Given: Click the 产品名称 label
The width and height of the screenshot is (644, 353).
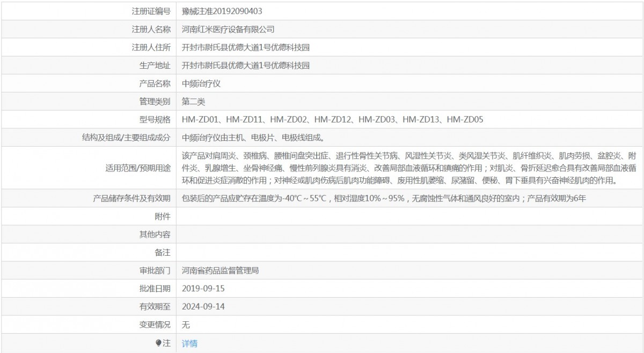Looking at the screenshot, I should click(x=155, y=84).
